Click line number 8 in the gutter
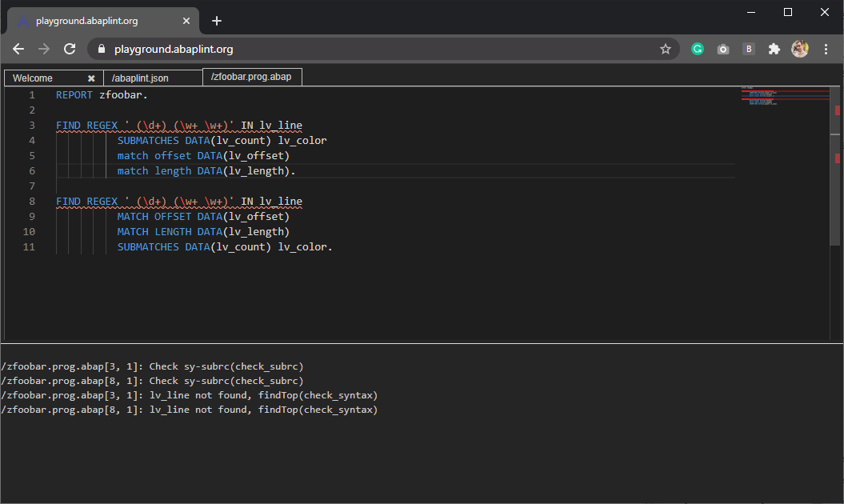 pos(32,202)
